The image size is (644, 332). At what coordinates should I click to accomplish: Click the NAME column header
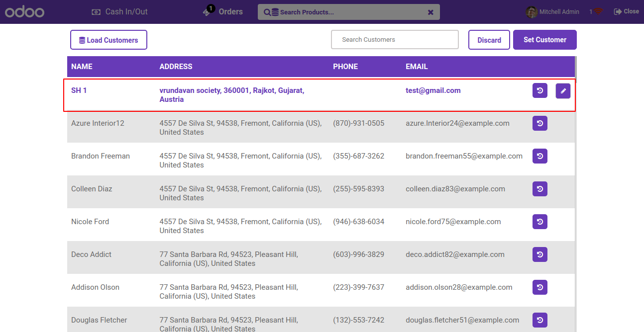click(x=82, y=67)
